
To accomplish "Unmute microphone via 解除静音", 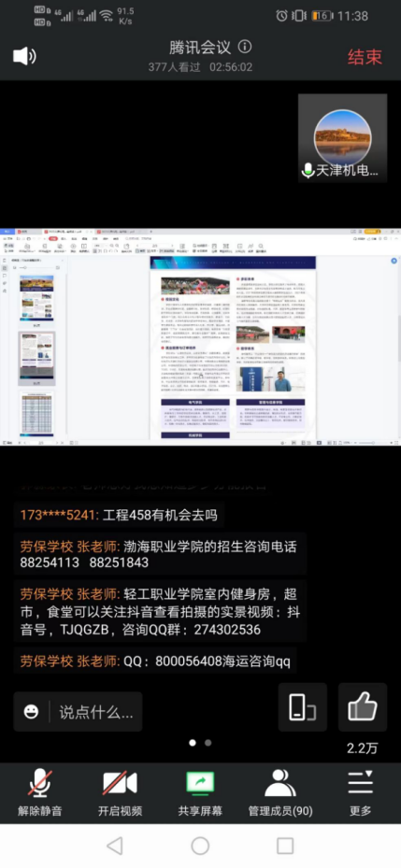I will (40, 792).
